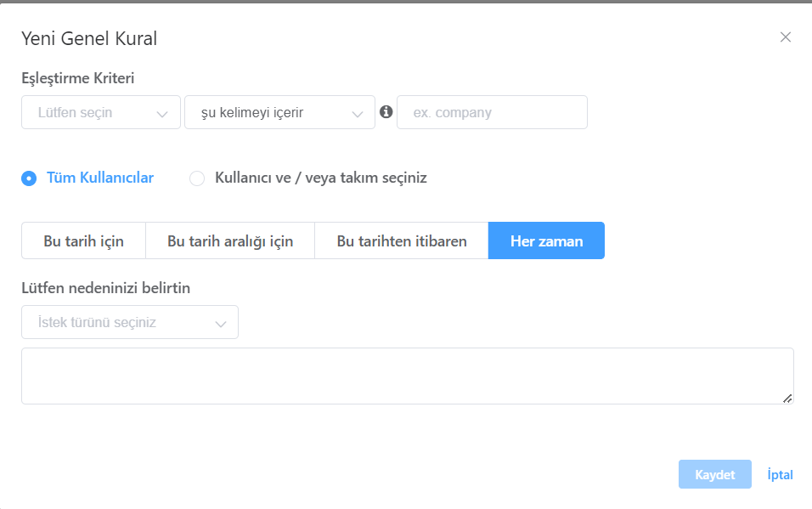Click the İptal link
This screenshot has height=509, width=812.
click(780, 474)
